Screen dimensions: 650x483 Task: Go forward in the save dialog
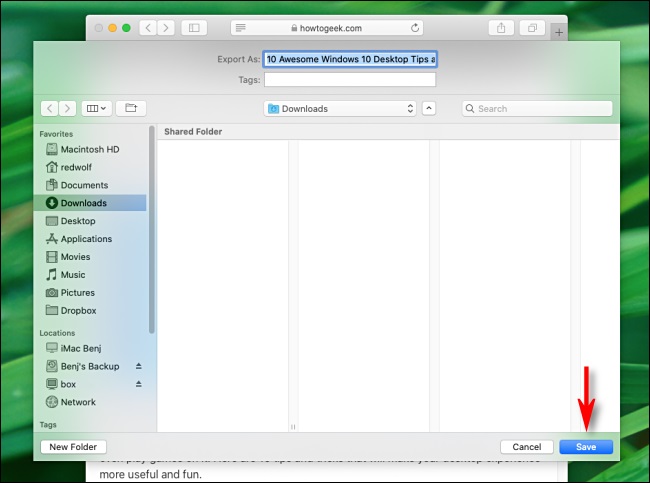coord(67,109)
